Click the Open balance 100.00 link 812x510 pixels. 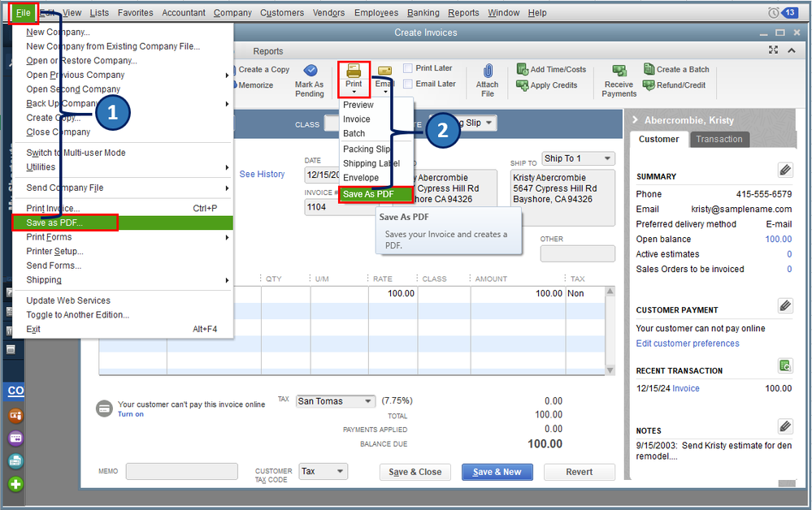click(x=779, y=239)
